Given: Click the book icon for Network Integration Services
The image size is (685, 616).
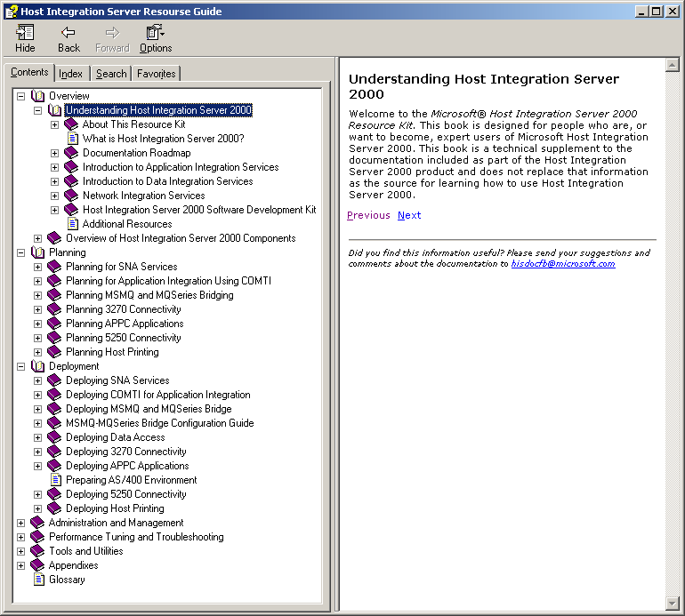Looking at the screenshot, I should 71,196.
